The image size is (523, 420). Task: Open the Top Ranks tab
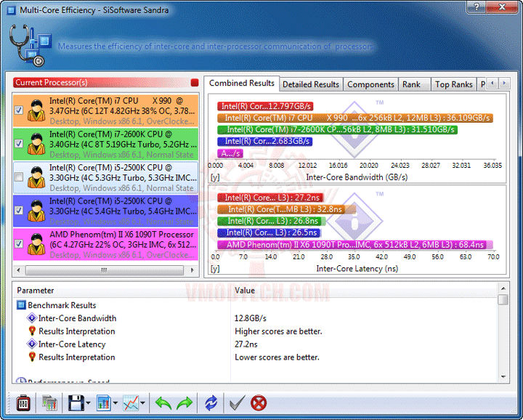click(453, 84)
